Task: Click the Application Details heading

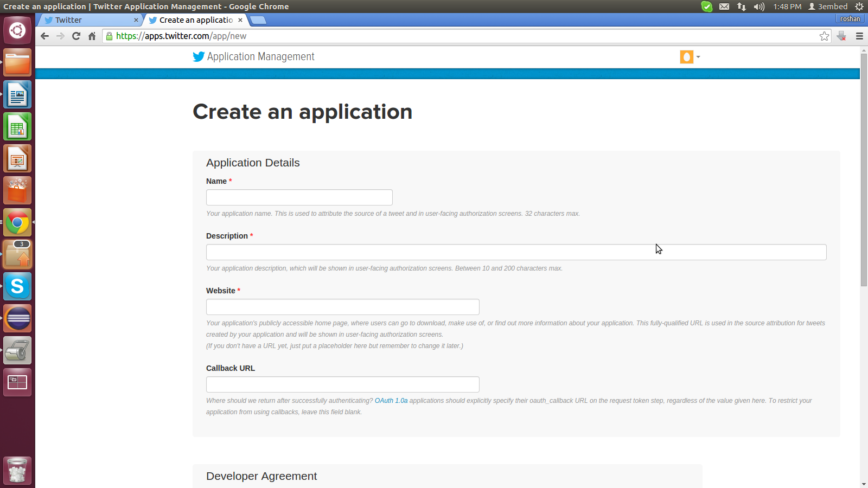Action: (253, 163)
